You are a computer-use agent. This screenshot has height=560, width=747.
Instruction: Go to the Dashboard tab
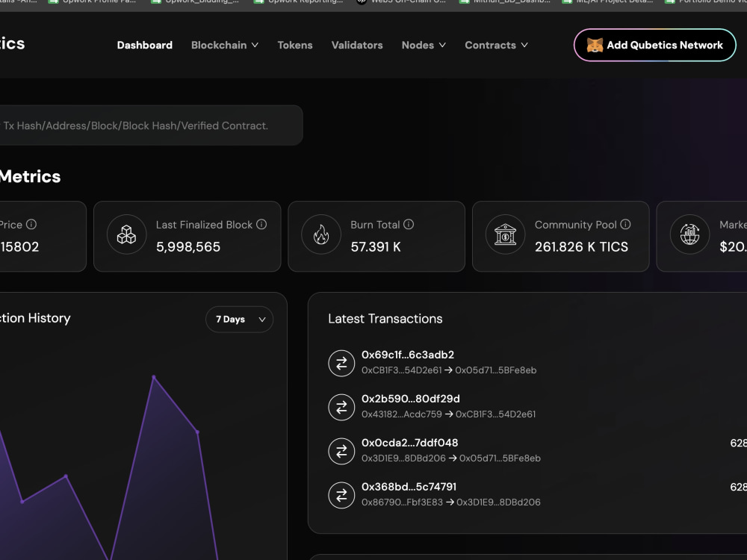pos(145,46)
